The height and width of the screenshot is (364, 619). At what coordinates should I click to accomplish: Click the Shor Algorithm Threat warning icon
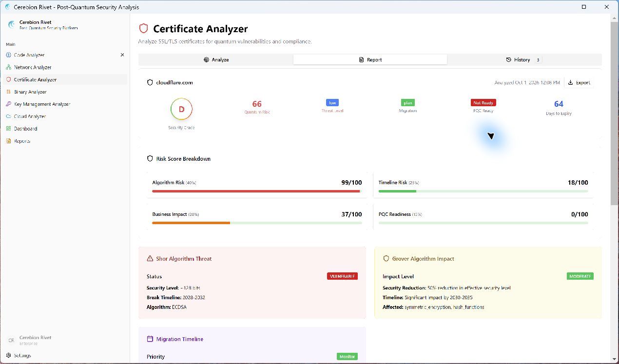[150, 259]
